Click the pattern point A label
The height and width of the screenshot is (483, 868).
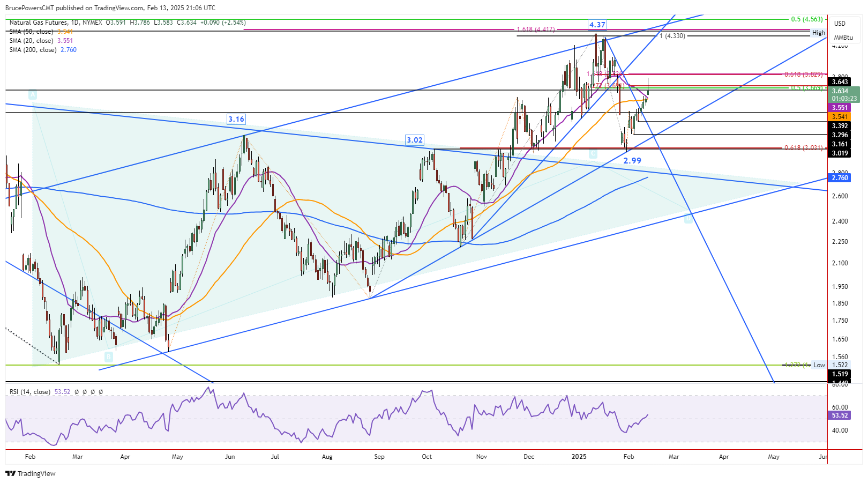[33, 95]
